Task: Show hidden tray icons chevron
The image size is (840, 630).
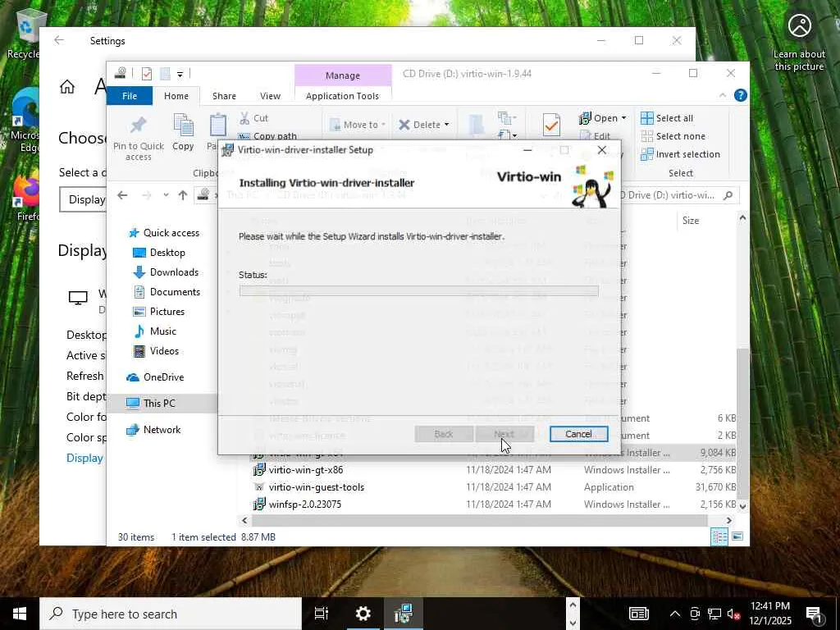Action: [x=675, y=614]
